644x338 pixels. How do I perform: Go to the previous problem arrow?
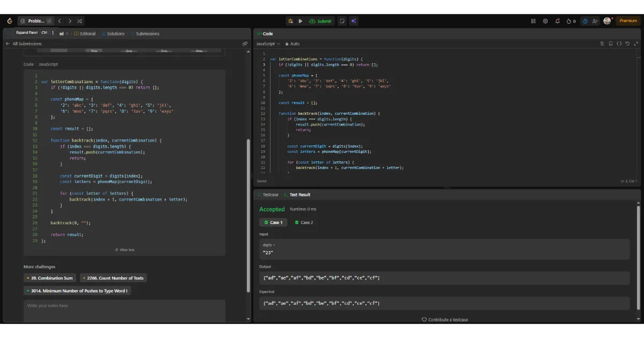point(59,21)
